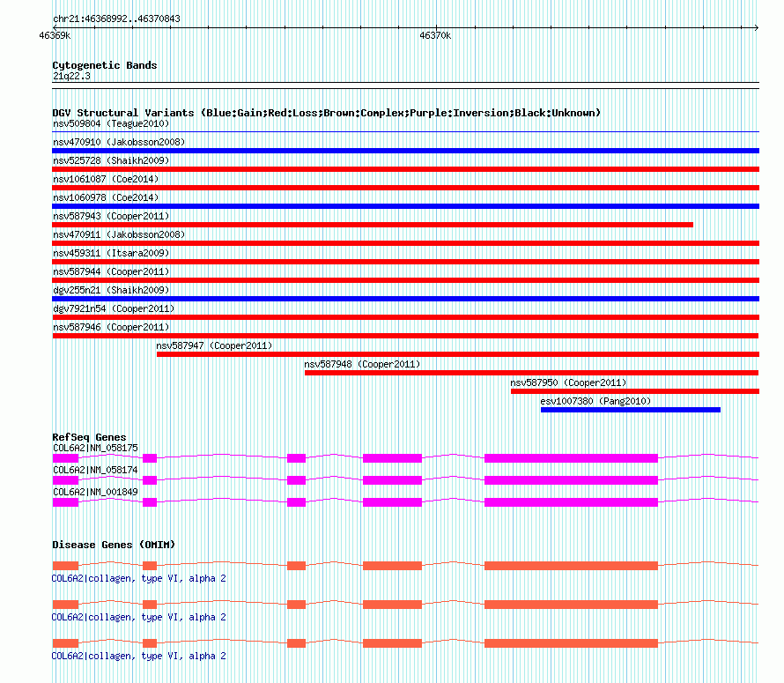The image size is (784, 683).
Task: Click the largest magenta exon of NM_058175
Action: coord(571,458)
